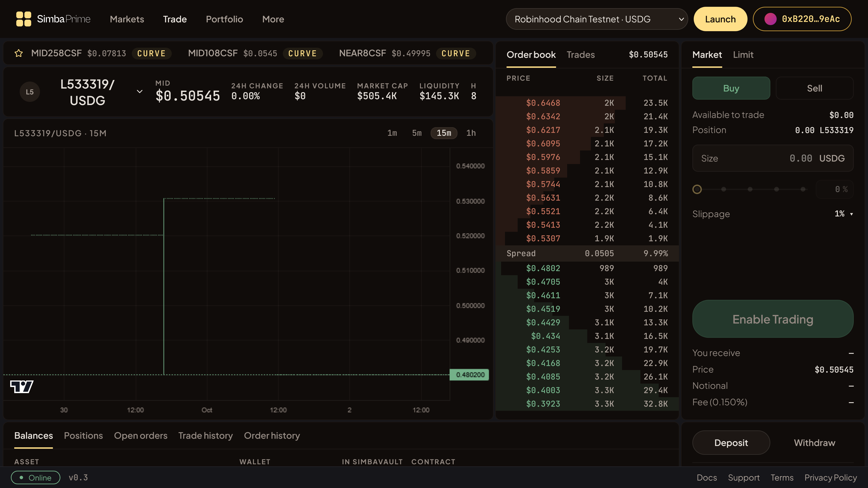Click the Enable Trading button
The height and width of the screenshot is (488, 868).
pyautogui.click(x=773, y=319)
